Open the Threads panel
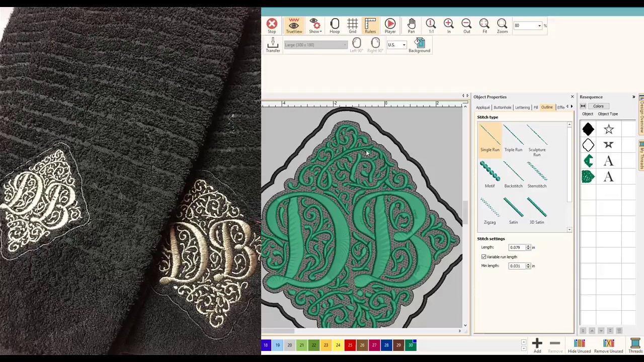Viewport: 644px width, 362px height. point(635,345)
